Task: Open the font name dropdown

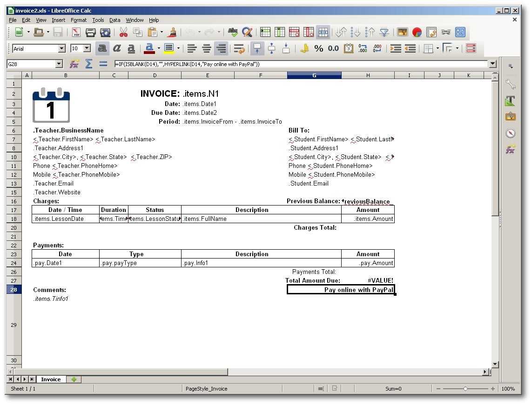Action: tap(61, 48)
